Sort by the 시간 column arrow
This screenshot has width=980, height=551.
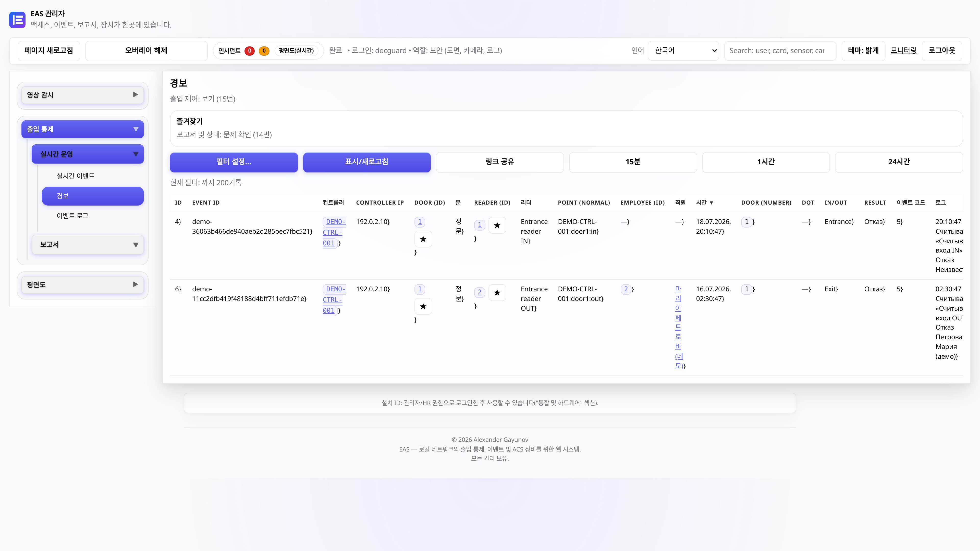(711, 203)
